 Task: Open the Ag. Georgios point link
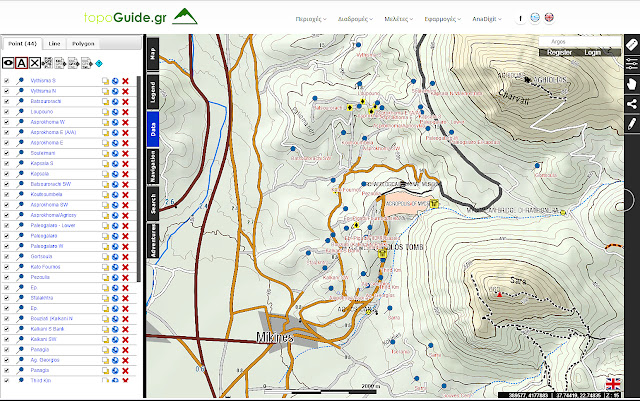[45, 360]
